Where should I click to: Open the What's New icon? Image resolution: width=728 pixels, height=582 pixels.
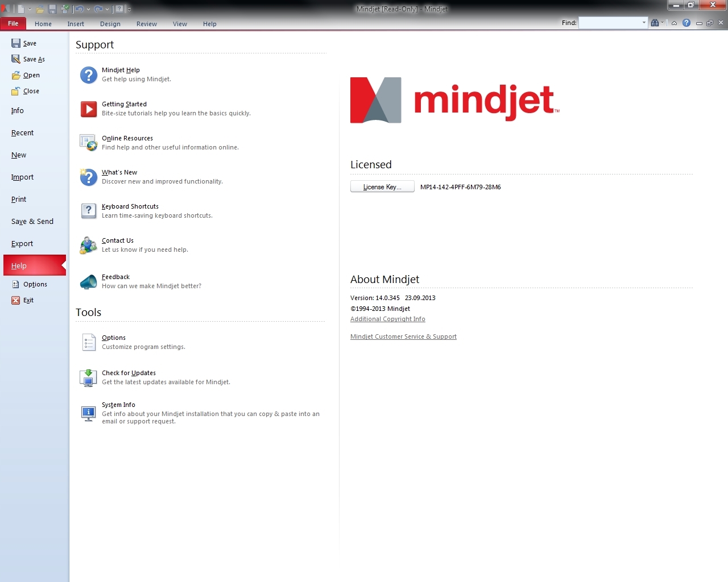[x=89, y=177]
